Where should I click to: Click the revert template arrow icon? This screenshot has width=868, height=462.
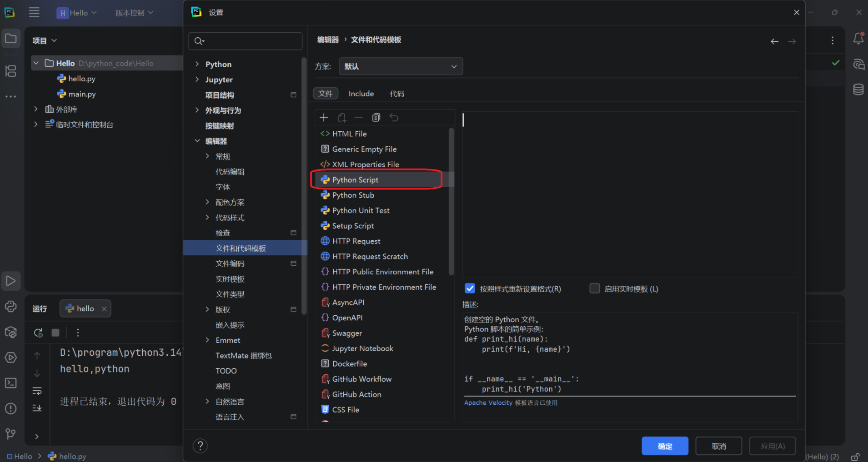[x=394, y=118]
